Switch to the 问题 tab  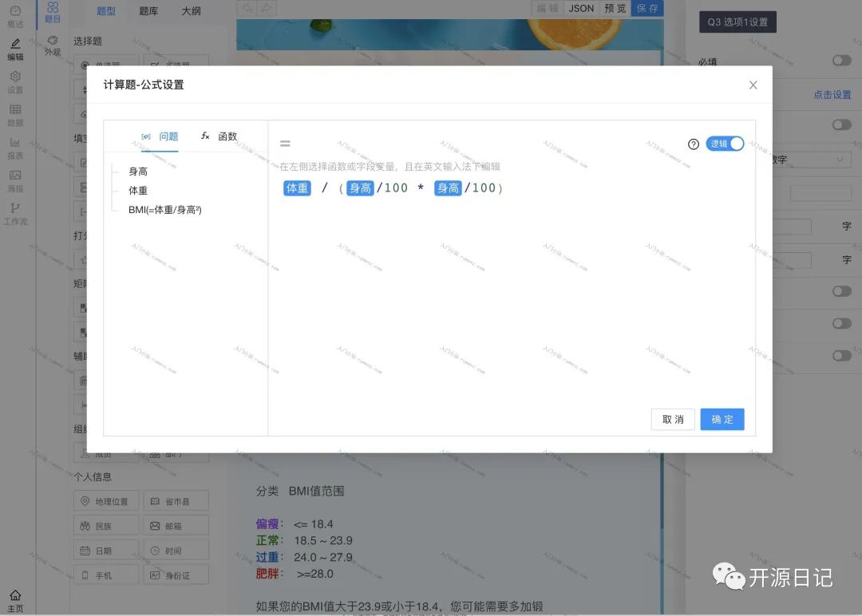(160, 136)
